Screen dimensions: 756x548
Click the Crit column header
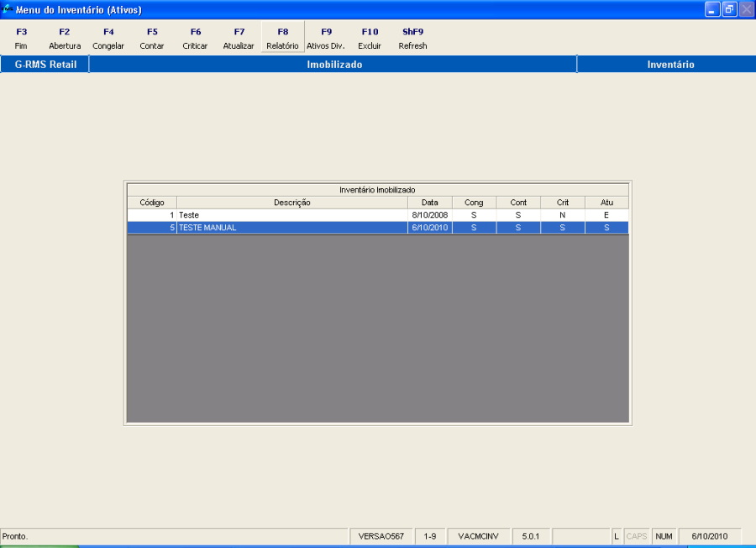coord(563,203)
